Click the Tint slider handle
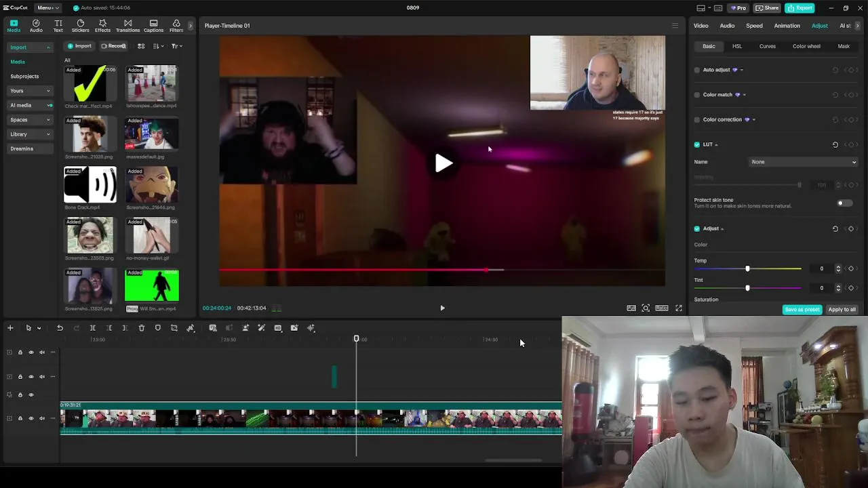The height and width of the screenshot is (488, 868). (747, 288)
